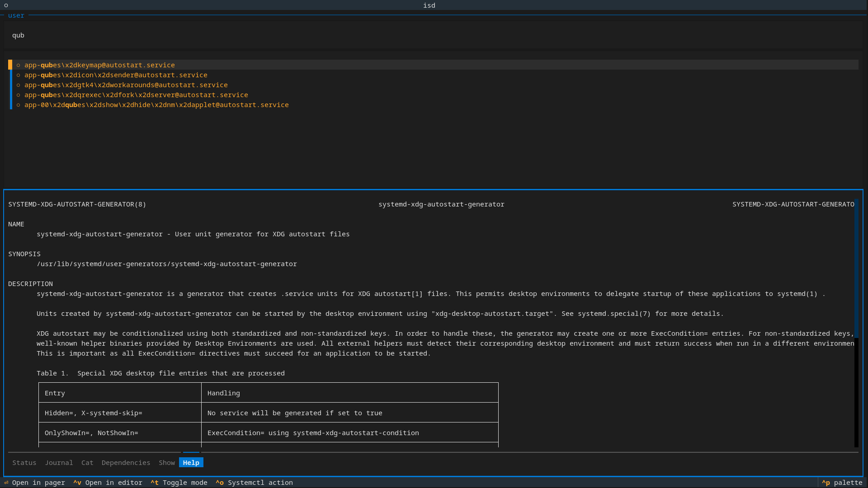This screenshot has height=488, width=868.
Task: Click the search input containing 'qub'
Action: click(433, 35)
